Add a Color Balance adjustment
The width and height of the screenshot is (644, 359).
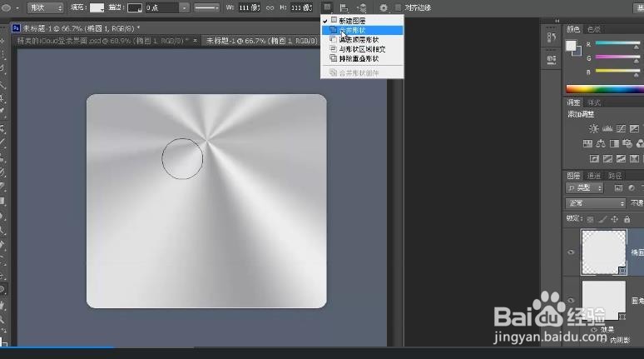[x=601, y=143]
